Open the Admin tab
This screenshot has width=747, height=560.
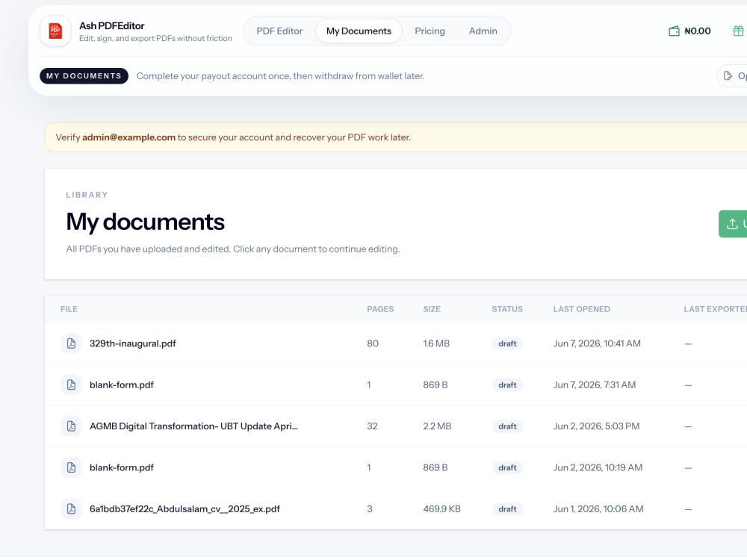(x=483, y=31)
